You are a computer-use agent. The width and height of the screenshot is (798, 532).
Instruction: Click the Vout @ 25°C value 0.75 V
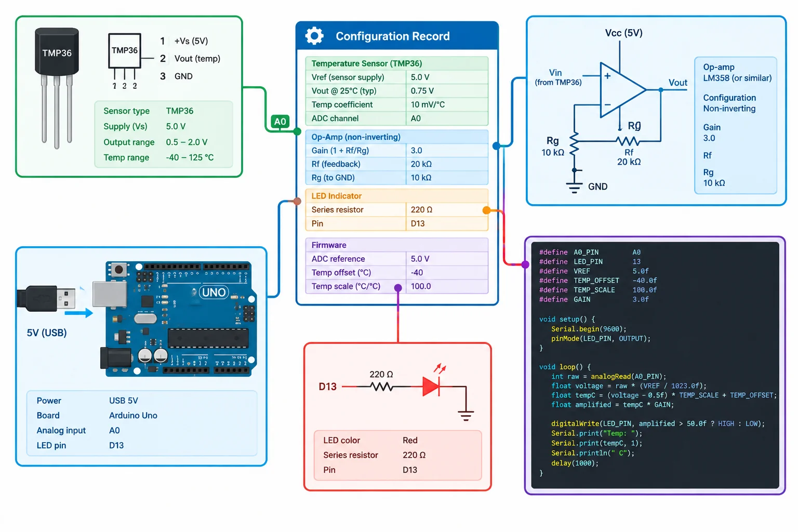422,91
